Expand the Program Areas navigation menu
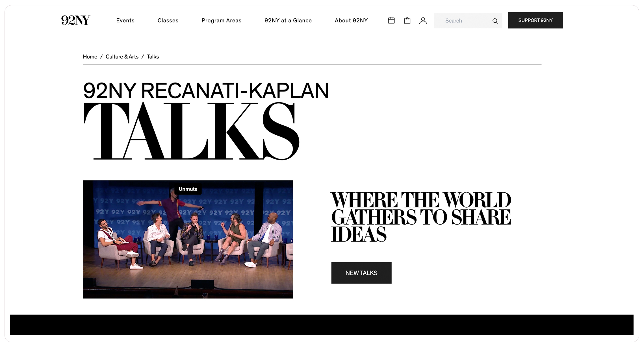The width and height of the screenshot is (644, 348). click(221, 20)
